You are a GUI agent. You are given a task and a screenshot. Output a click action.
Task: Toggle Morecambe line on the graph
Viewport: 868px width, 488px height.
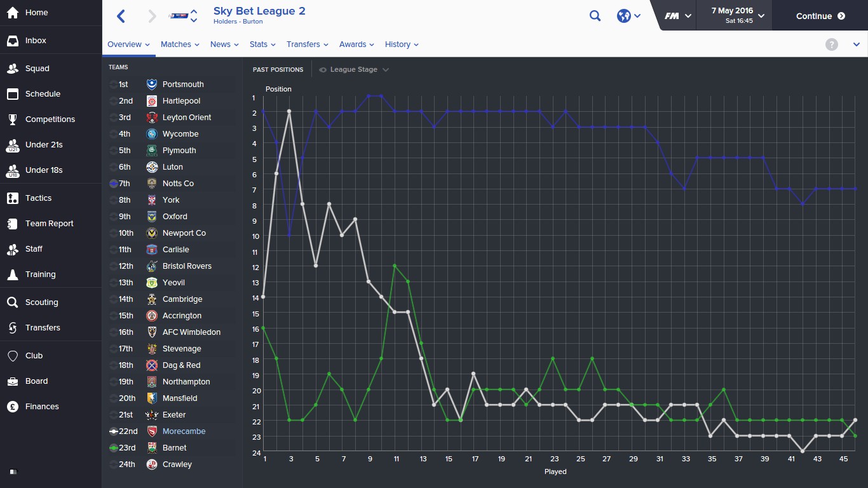tap(113, 431)
